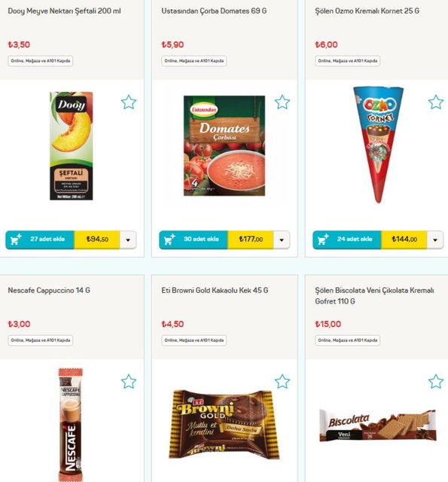Click cart icon on 30 adet ekle

tap(169, 239)
